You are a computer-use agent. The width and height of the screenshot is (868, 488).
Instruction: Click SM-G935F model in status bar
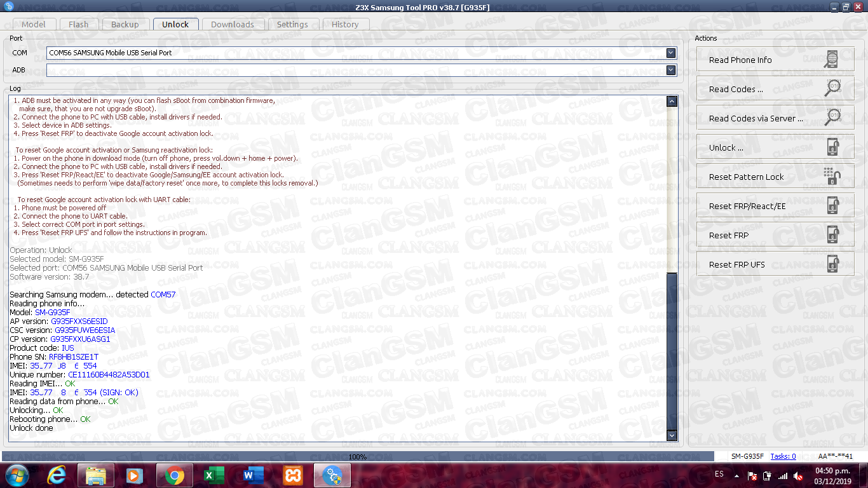point(747,456)
